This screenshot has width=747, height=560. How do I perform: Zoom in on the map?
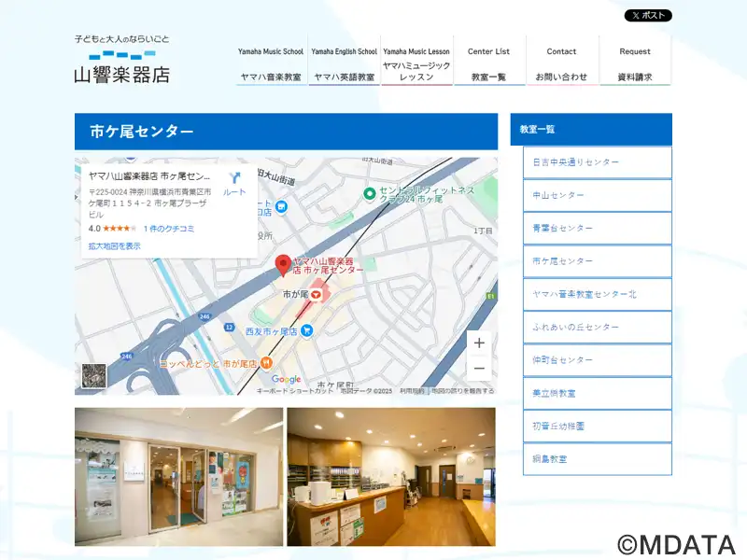click(479, 343)
